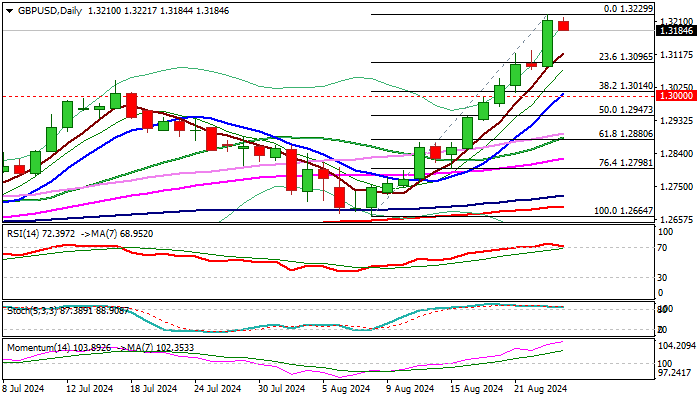Click the red 1.30000 price level label
The width and height of the screenshot is (700, 400).
(677, 96)
